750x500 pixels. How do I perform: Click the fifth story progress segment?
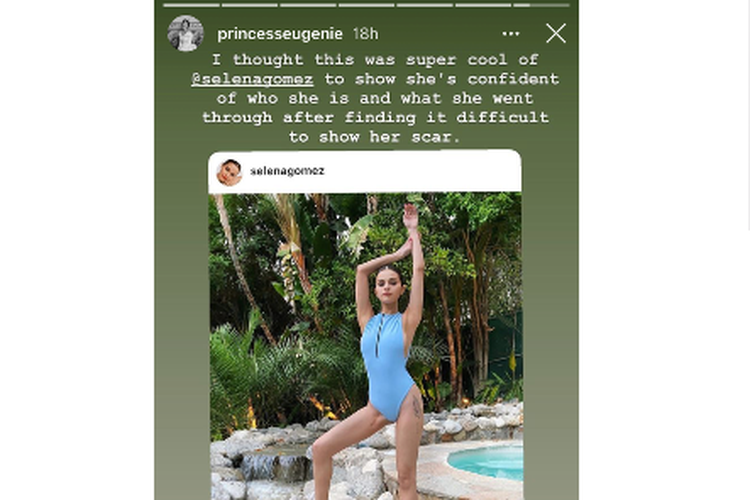(x=424, y=4)
